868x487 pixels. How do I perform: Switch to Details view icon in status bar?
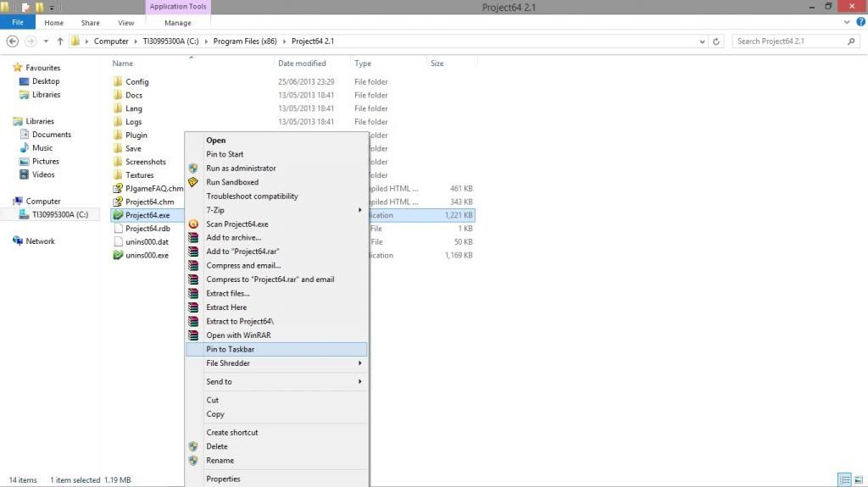[x=845, y=480]
